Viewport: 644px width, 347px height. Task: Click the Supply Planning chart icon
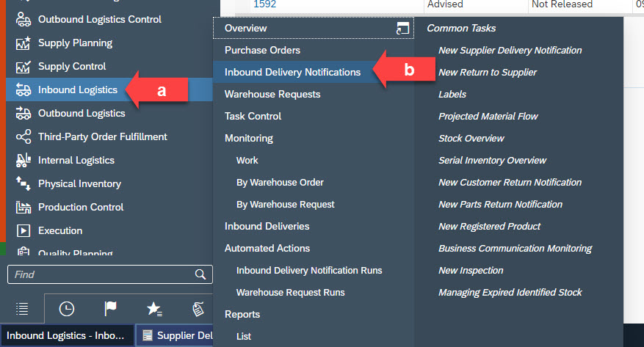23,43
